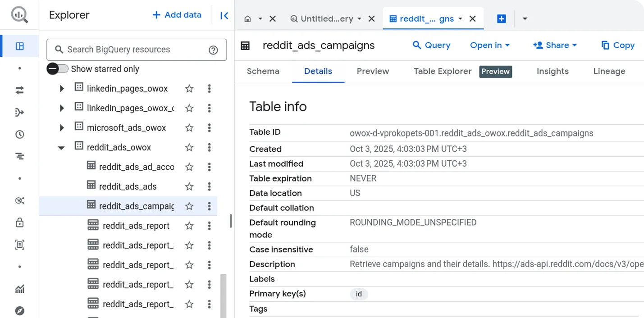Screen dimensions: 644x318
Task: Star the microsoft_ads_owox dataset
Action: coord(189,128)
